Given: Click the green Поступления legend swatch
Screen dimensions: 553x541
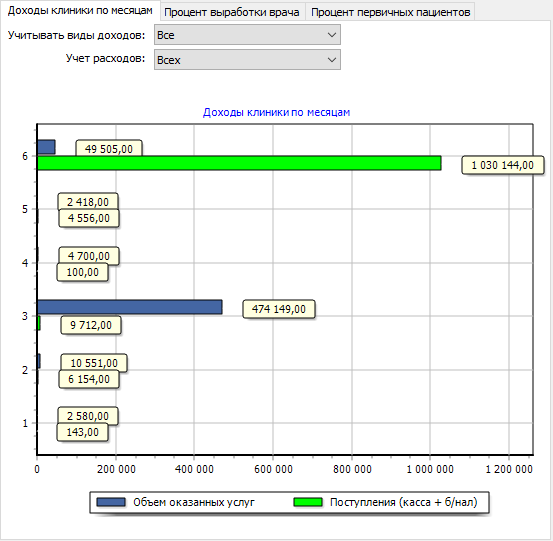Looking at the screenshot, I should pyautogui.click(x=308, y=502).
